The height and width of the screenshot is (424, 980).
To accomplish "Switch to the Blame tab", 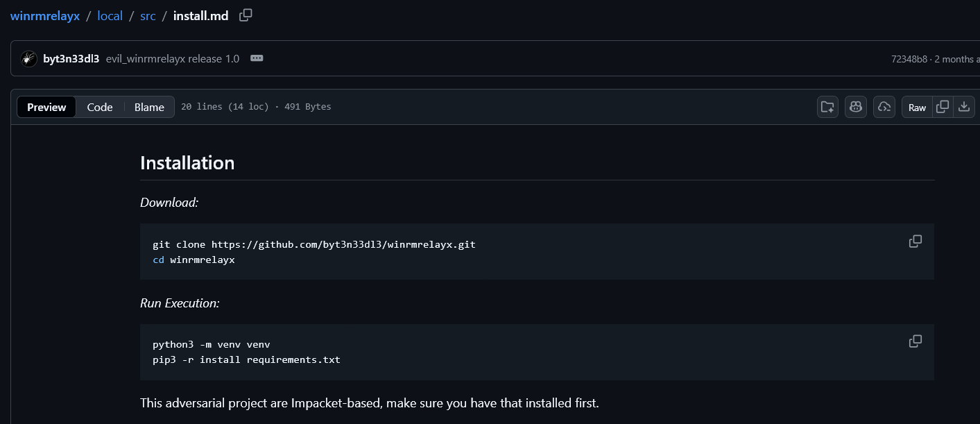I will pos(149,107).
